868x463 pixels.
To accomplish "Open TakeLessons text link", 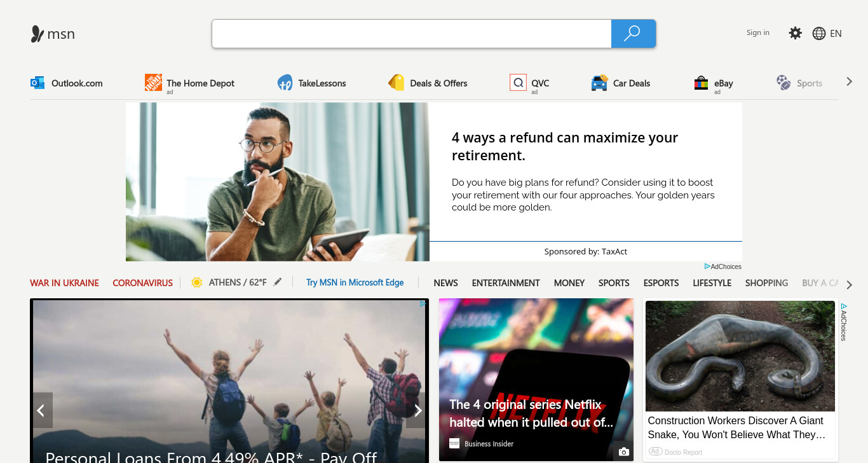I will 322,83.
